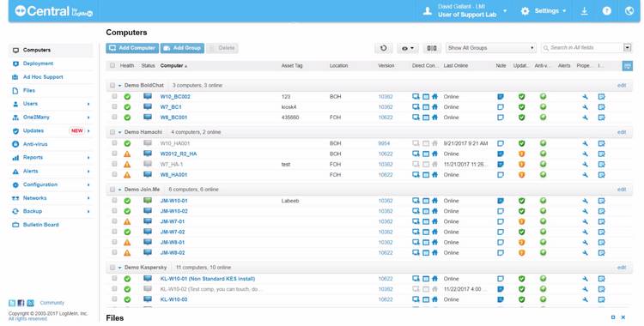Image resolution: width=644 pixels, height=326 pixels.
Task: Check the Demo BoldChat group checkbox
Action: pyautogui.click(x=112, y=86)
